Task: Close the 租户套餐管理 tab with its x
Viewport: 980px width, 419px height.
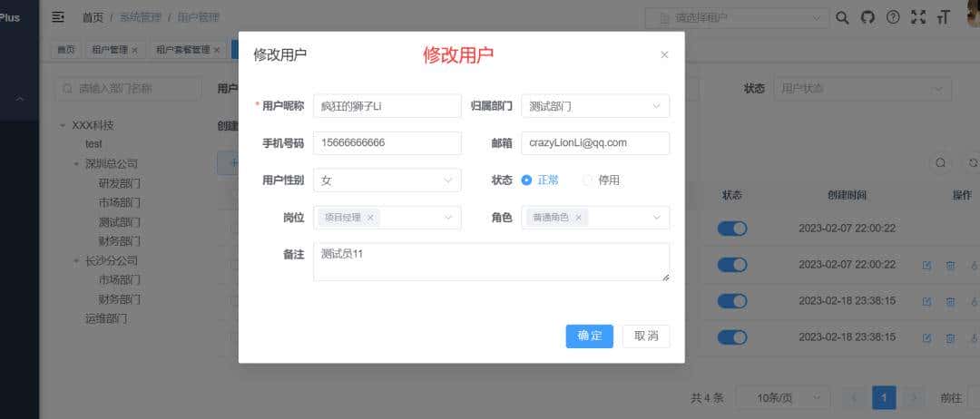Action: (217, 50)
